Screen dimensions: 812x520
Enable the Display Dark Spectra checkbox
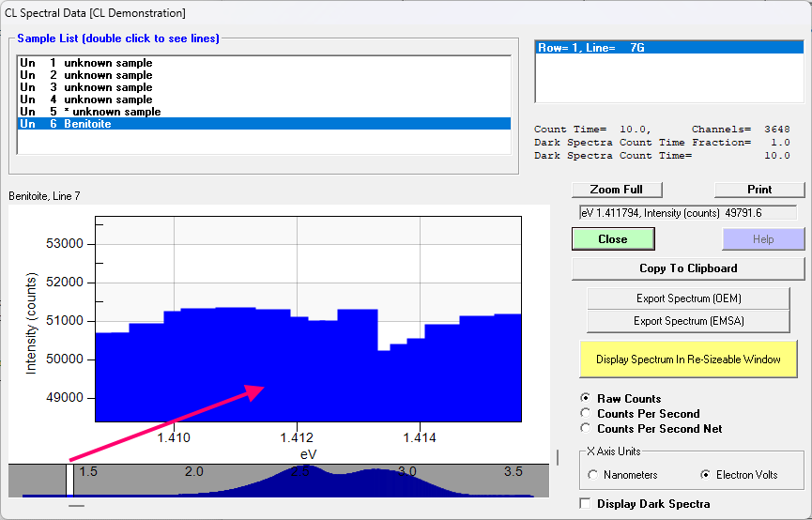pos(587,504)
